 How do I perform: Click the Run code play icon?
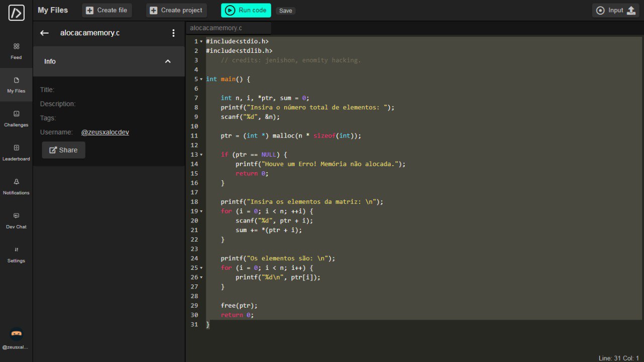tap(231, 10)
